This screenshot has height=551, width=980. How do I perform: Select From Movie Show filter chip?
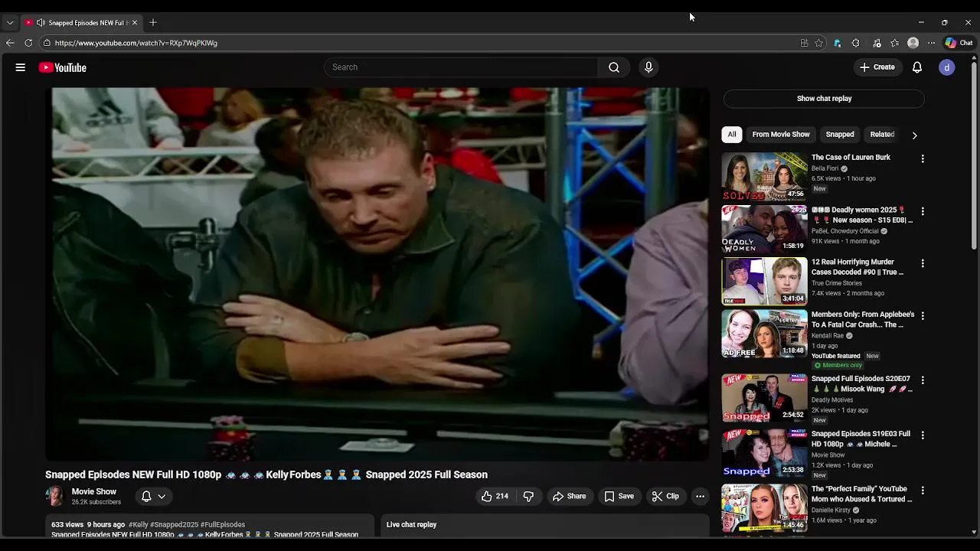[x=781, y=135]
